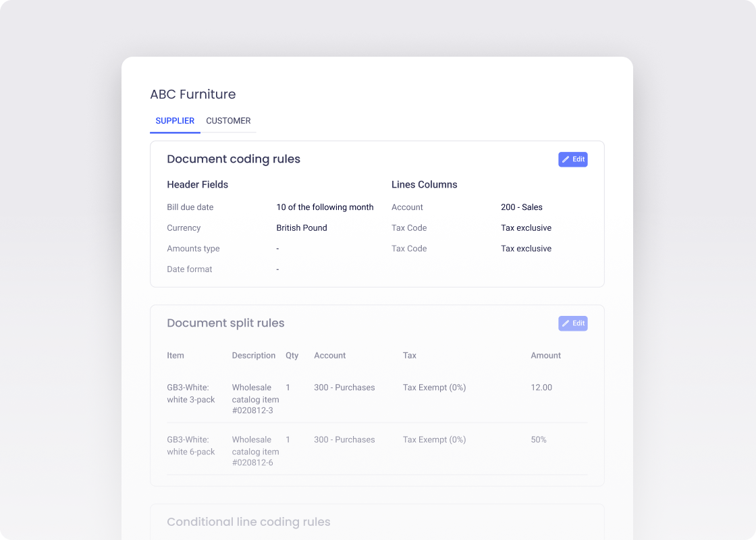
Task: Click description Wholesale catalog item #020812-3
Action: 255,399
